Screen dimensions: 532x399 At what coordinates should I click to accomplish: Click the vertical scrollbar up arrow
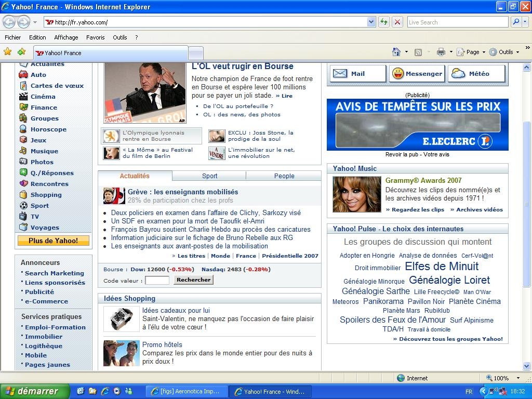pos(527,67)
